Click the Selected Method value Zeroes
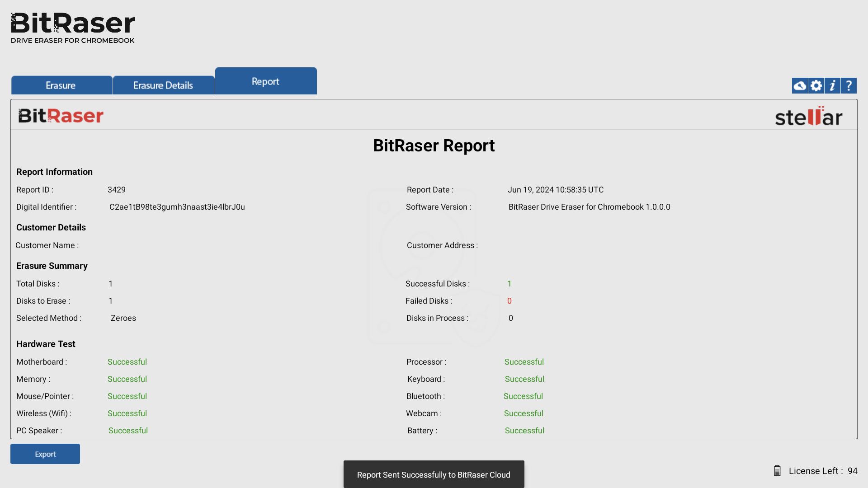Viewport: 868px width, 488px height. pos(123,318)
